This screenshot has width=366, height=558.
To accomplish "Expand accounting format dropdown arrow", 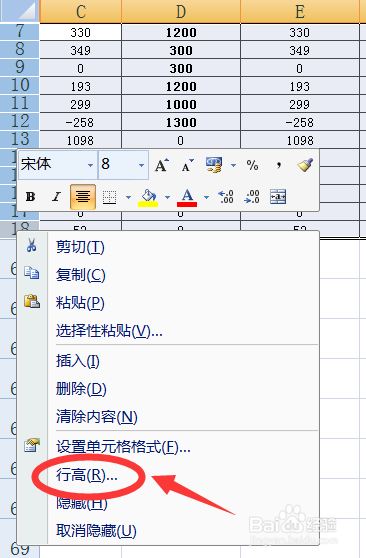I will coord(233,165).
